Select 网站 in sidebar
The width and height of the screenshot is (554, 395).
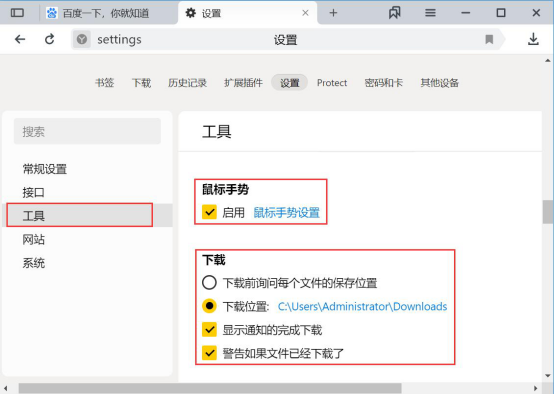34,240
